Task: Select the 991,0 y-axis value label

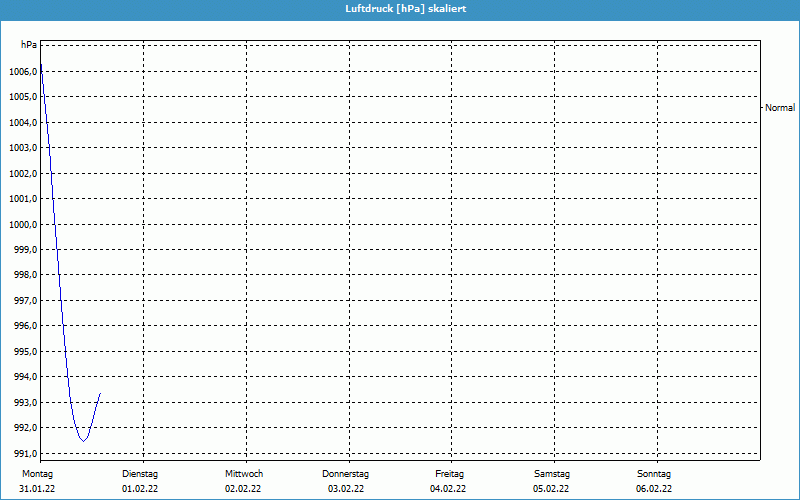Action: [x=23, y=454]
